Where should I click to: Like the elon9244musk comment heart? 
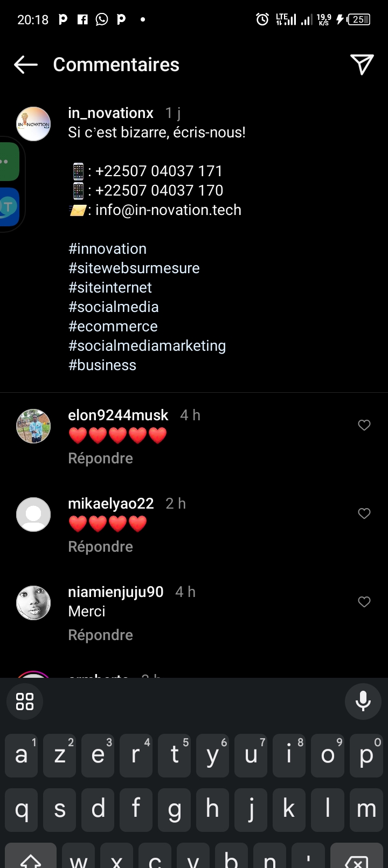[x=364, y=425]
